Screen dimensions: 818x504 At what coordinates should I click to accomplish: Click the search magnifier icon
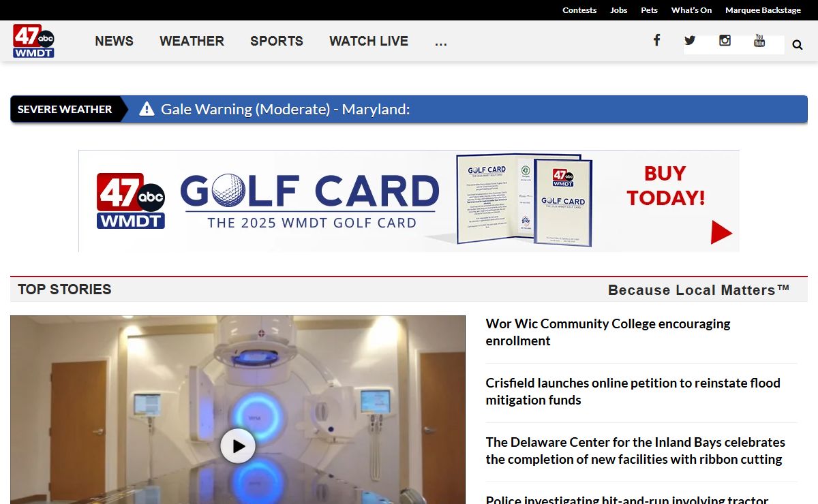798,46
